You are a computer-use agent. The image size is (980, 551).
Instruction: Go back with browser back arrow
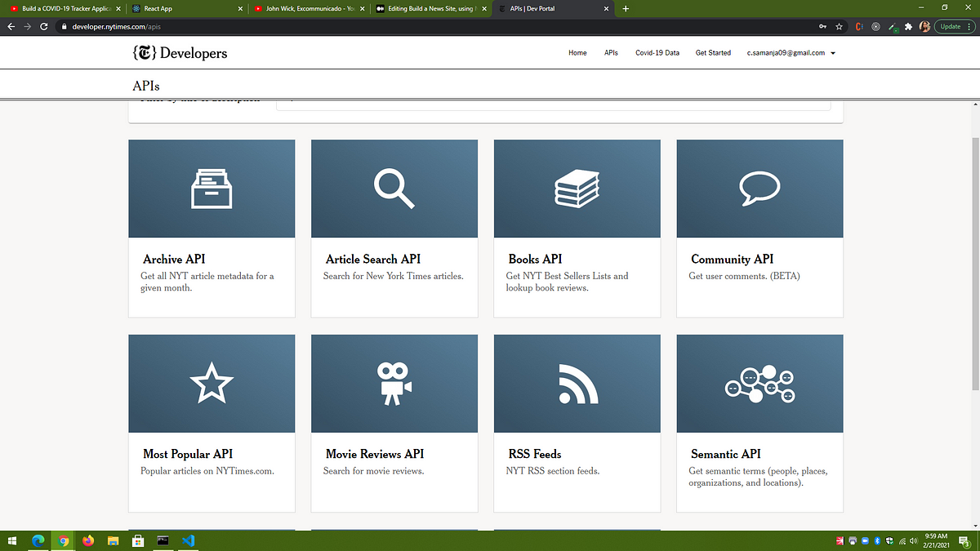tap(11, 26)
